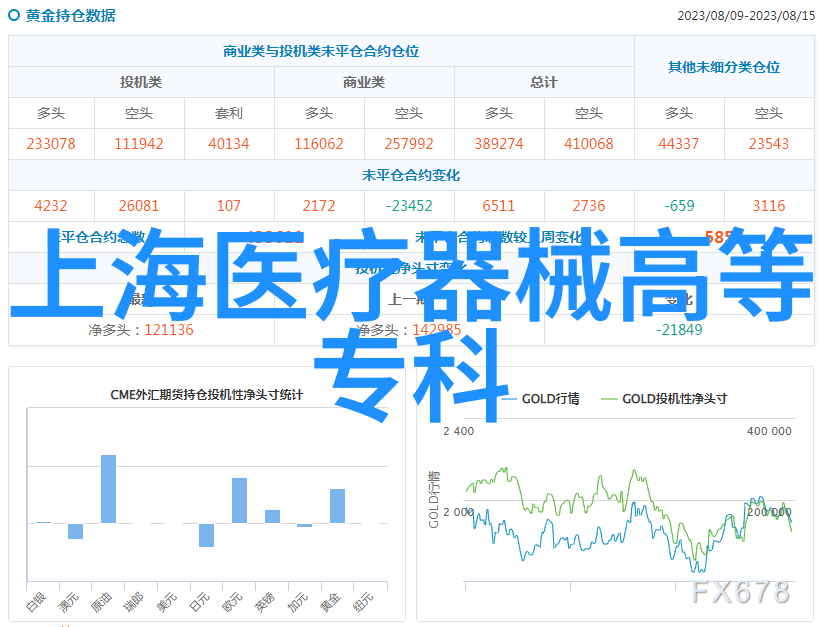
Task: Select the 233078 long position value
Action: (x=51, y=144)
